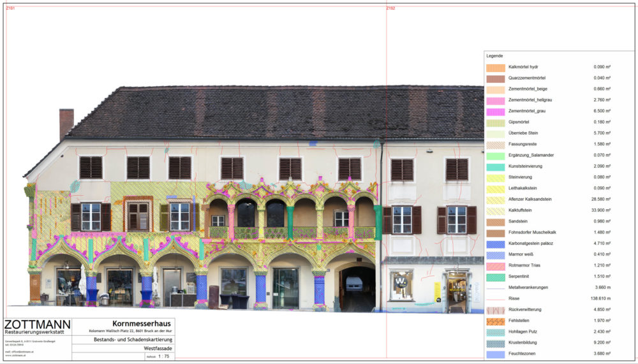This screenshot has width=638, height=364.
Task: Click the 'Kalktuffstein' label
Action: point(520,210)
